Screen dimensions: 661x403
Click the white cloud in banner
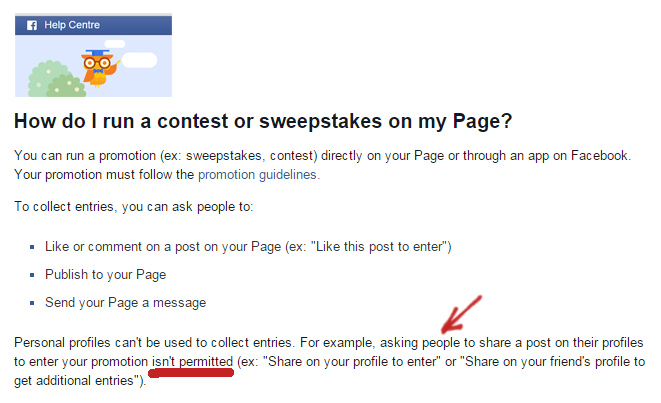141,60
